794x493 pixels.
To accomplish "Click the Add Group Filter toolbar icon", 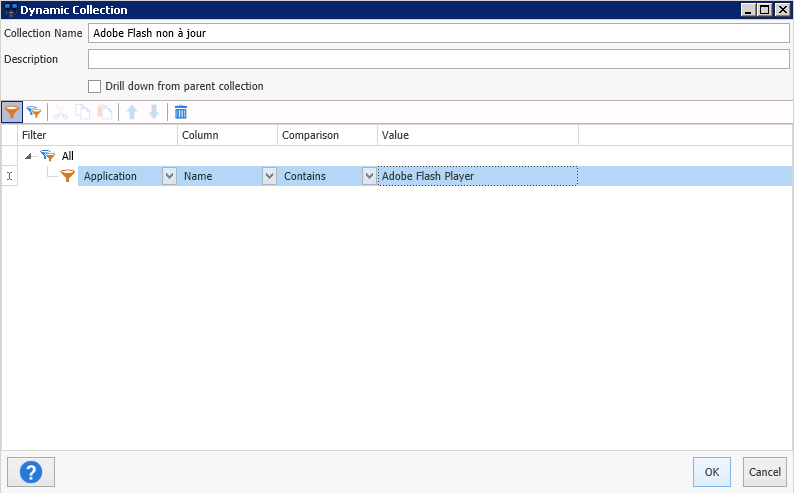I will tap(34, 112).
